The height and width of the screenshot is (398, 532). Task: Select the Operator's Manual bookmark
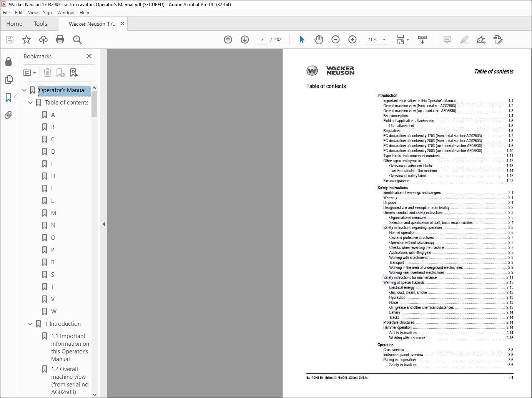[62, 90]
